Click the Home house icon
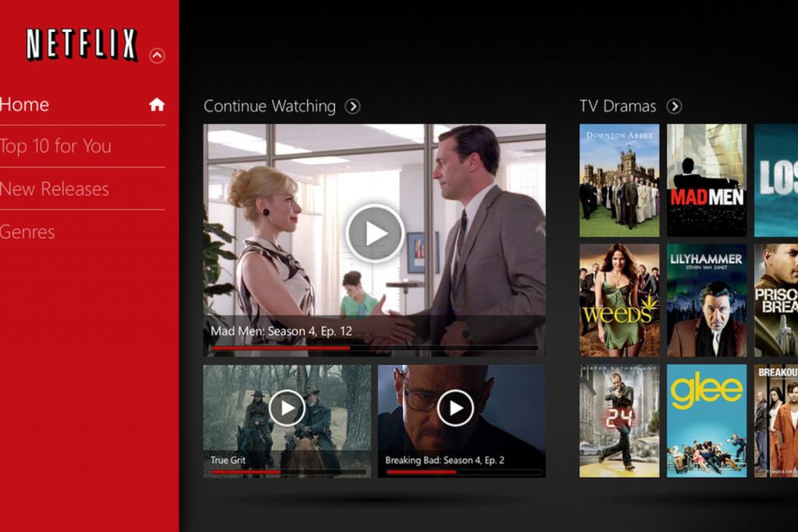 click(157, 105)
